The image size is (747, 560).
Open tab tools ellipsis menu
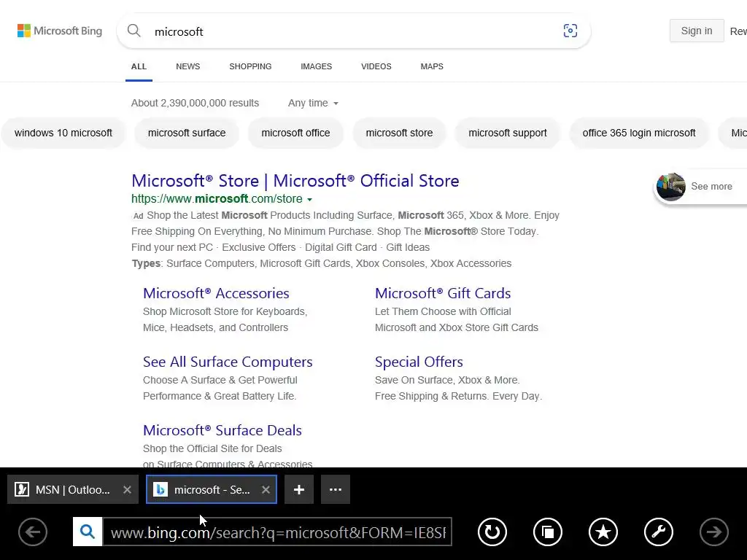coord(336,490)
